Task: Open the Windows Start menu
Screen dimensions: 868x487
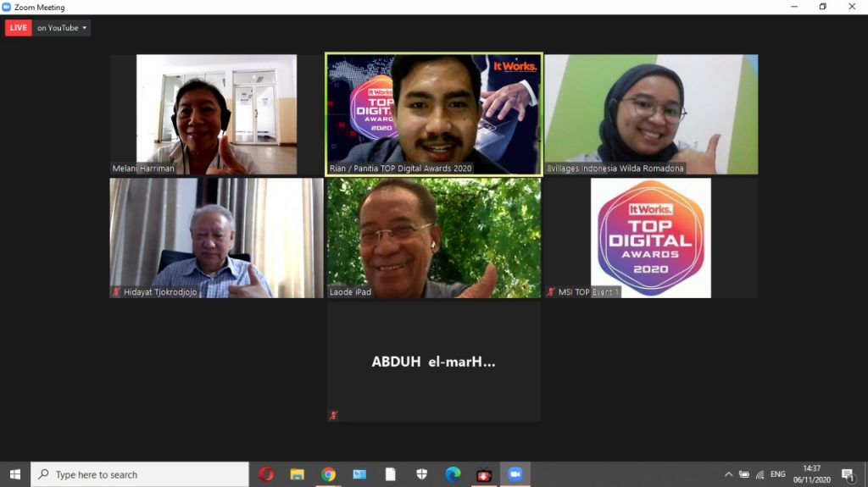Action: (14, 474)
